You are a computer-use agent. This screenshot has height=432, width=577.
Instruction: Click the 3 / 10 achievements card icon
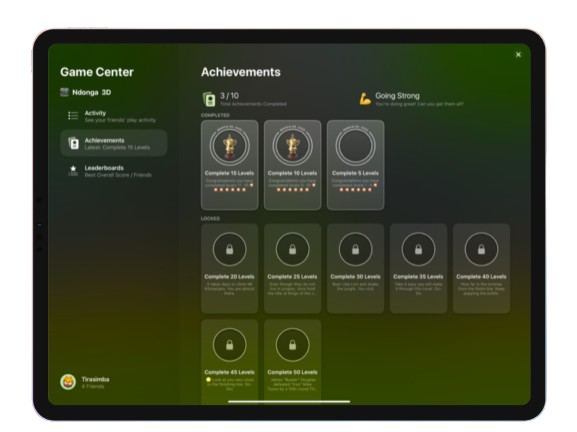pos(209,99)
